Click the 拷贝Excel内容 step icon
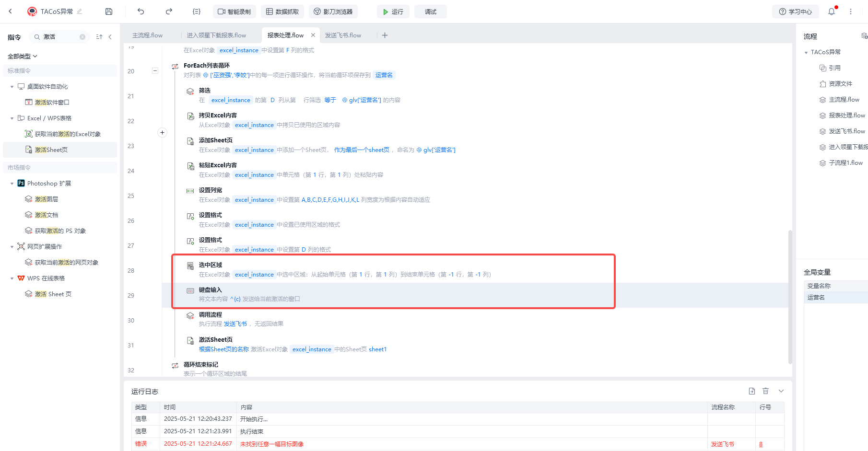This screenshot has height=451, width=868. pos(190,116)
